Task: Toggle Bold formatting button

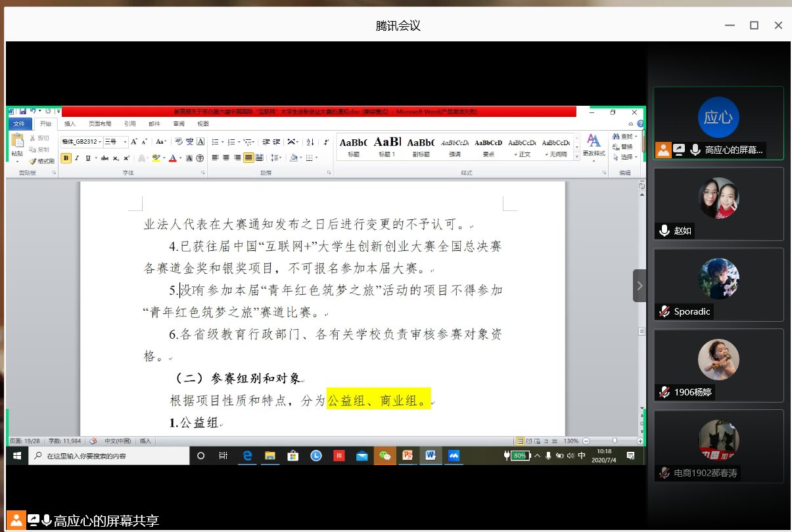Action: (66, 158)
